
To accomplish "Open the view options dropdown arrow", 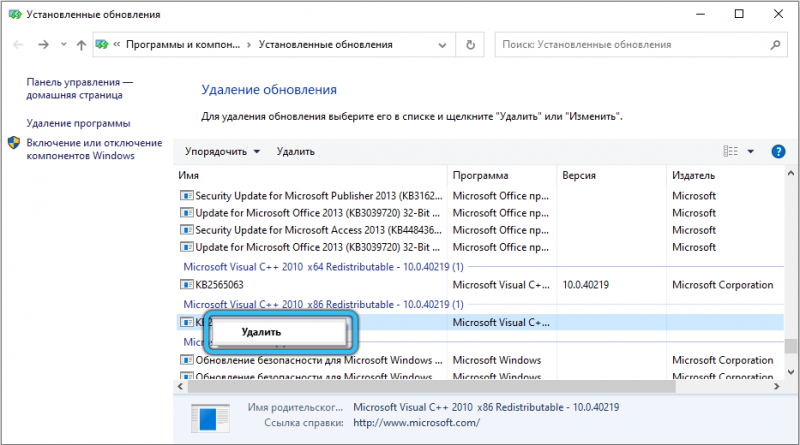I will pos(751,152).
